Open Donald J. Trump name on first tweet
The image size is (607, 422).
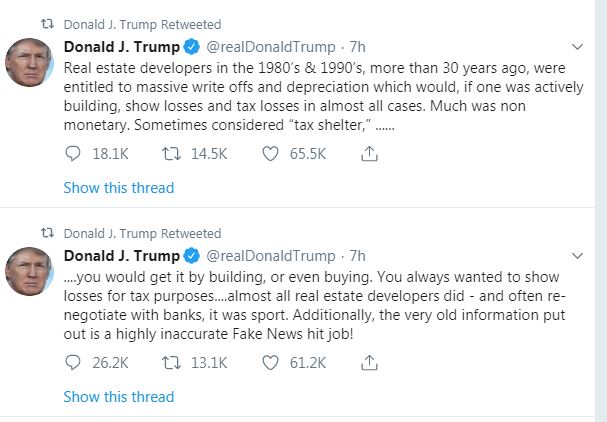point(121,47)
